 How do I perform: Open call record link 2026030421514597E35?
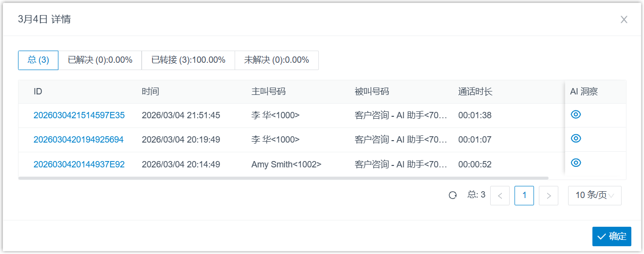[x=79, y=115]
